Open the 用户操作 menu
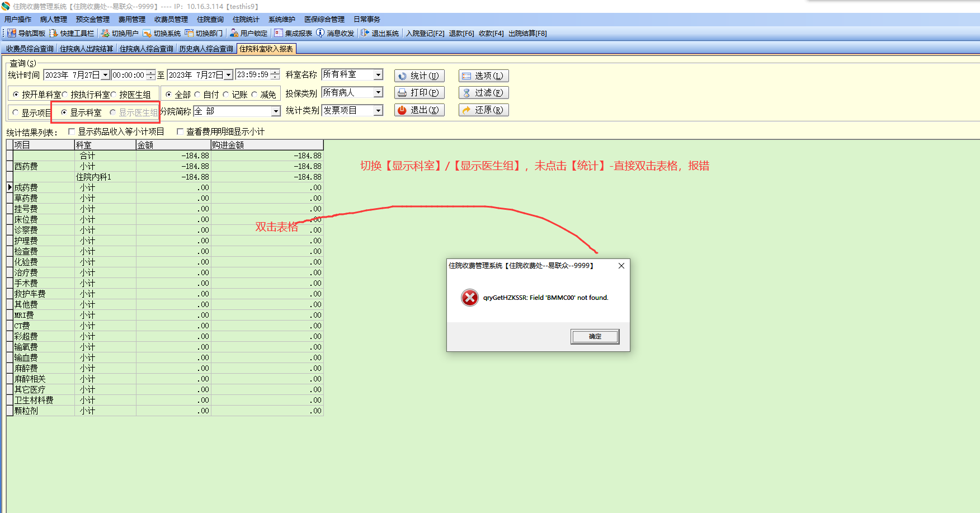Image resolution: width=980 pixels, height=513 pixels. pos(18,20)
